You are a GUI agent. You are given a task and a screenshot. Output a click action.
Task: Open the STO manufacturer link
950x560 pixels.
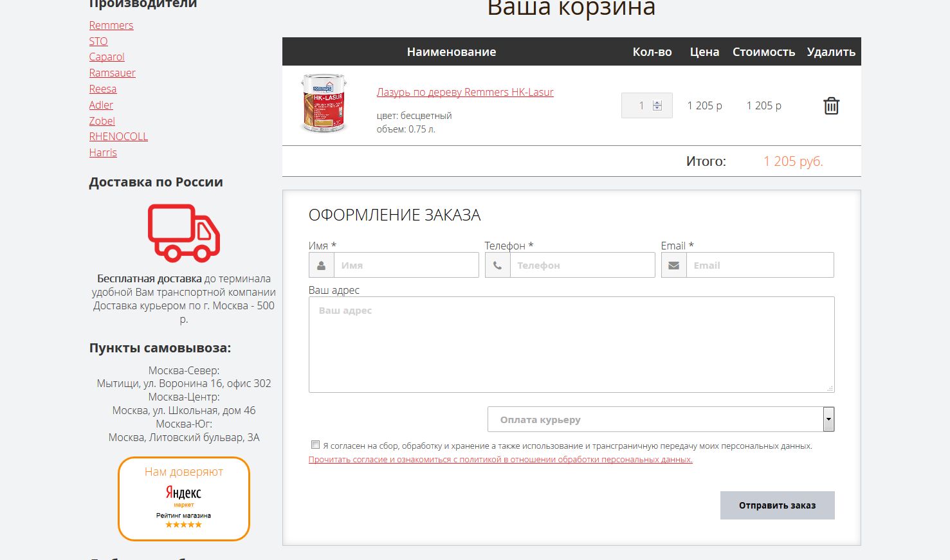pos(98,41)
